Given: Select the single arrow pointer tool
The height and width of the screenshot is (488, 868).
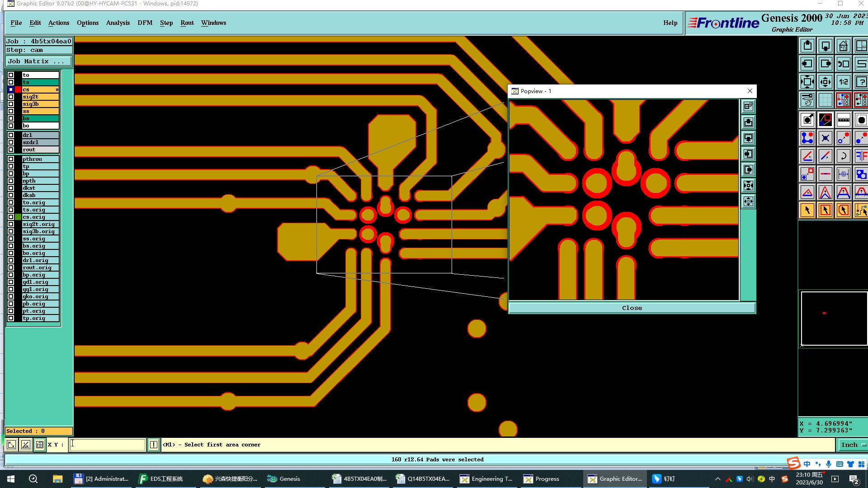Looking at the screenshot, I should (x=807, y=210).
